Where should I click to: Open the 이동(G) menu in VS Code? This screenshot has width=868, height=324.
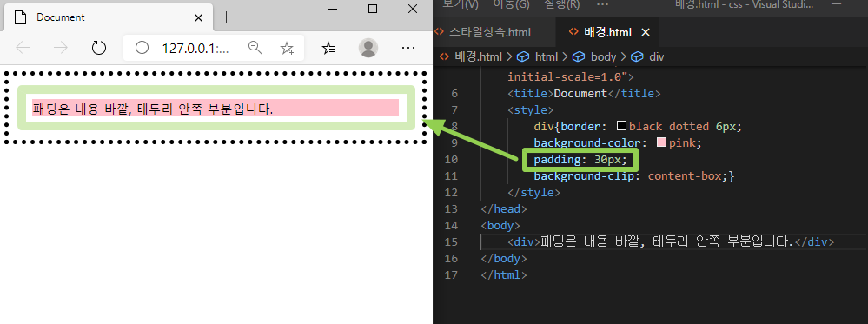[x=511, y=4]
